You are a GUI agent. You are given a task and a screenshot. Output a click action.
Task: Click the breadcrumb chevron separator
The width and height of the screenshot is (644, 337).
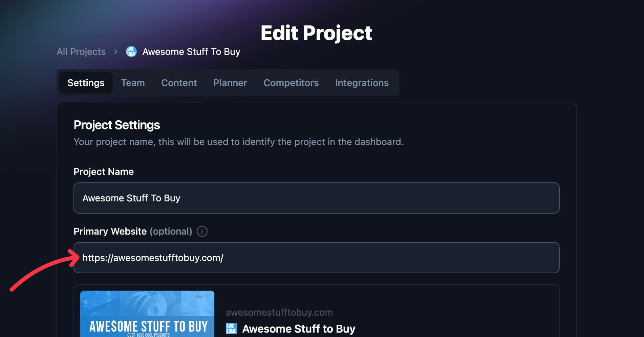[x=115, y=52]
